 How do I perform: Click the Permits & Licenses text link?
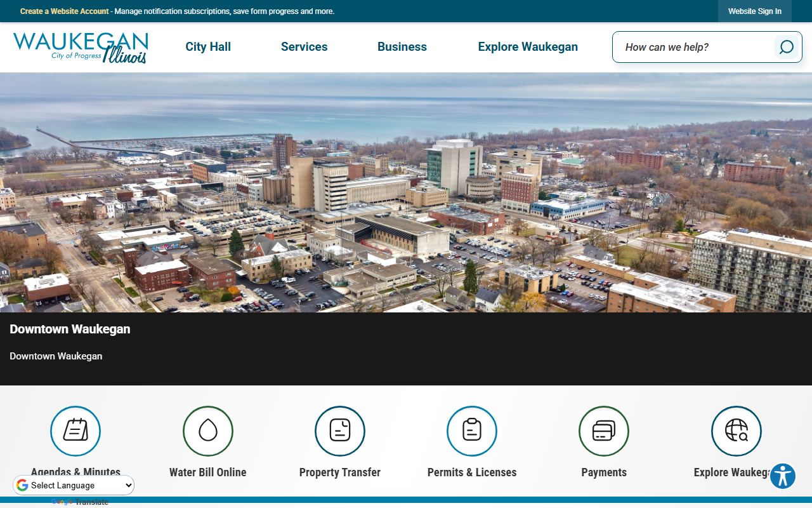point(472,472)
